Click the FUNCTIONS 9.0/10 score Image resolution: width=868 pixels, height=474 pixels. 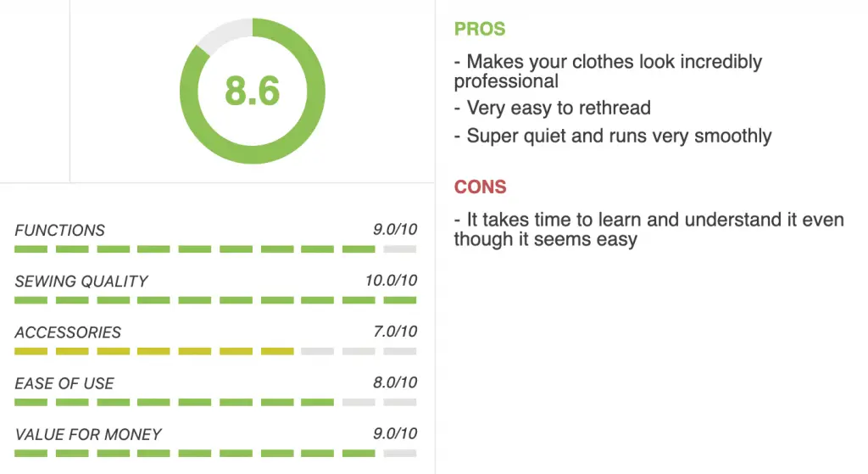(x=395, y=229)
